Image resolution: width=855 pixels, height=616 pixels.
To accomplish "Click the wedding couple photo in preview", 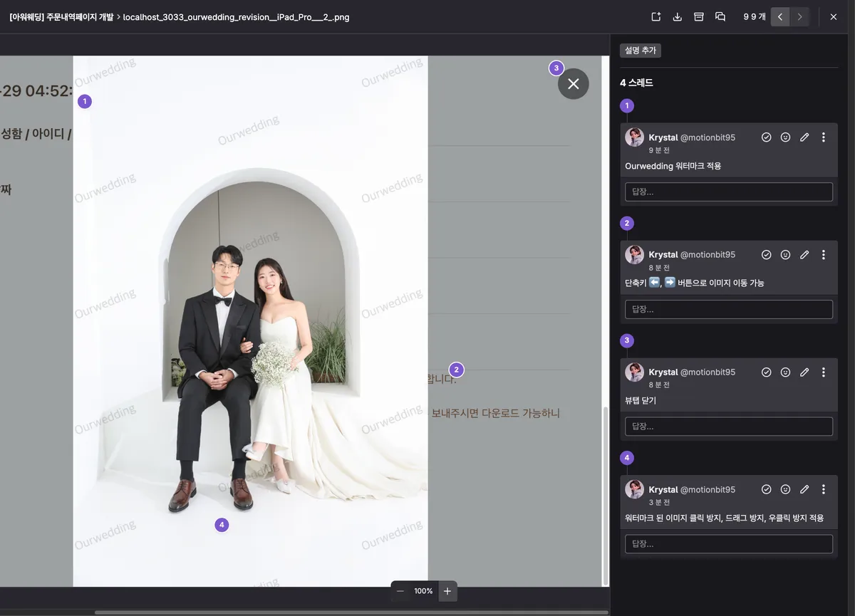I will point(250,321).
